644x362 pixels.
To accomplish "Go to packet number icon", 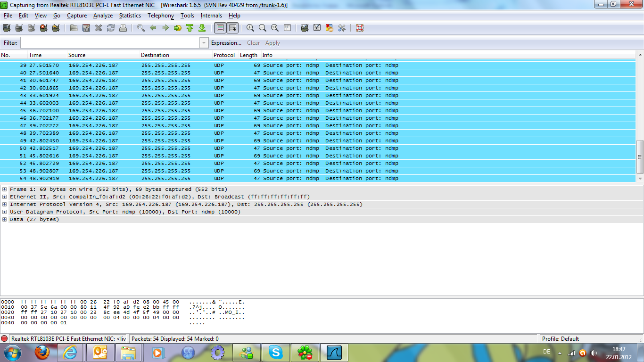I will click(x=178, y=28).
